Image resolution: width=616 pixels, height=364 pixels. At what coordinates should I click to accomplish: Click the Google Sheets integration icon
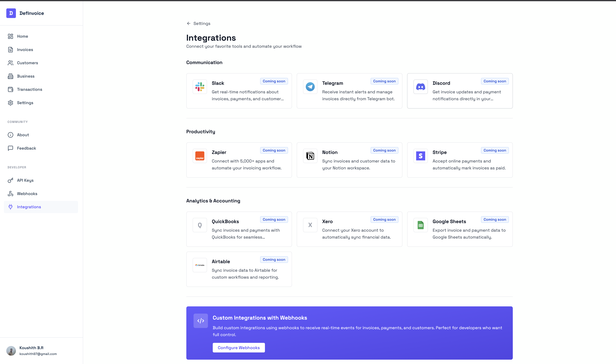point(420,225)
